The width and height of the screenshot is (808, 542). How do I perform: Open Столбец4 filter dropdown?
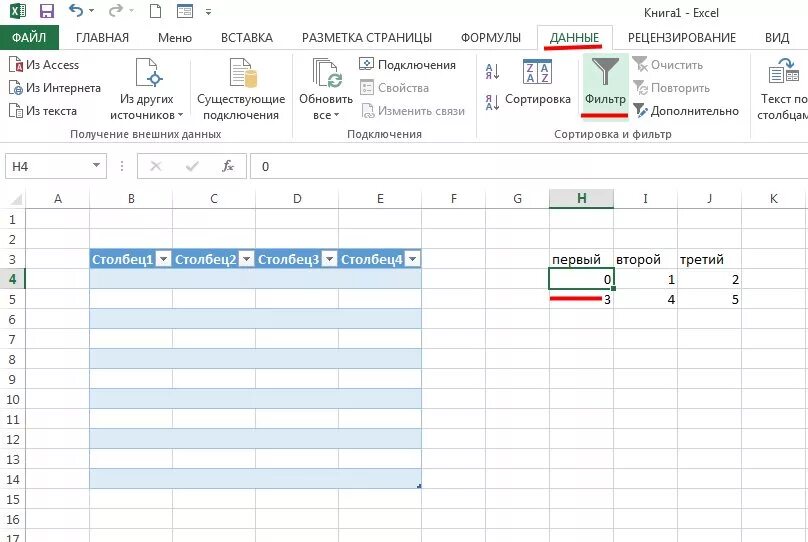412,259
